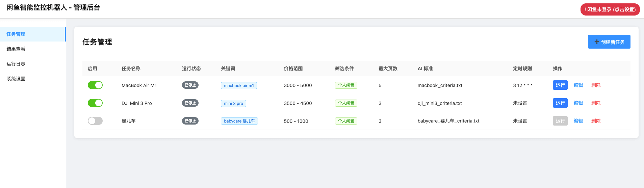Click the red 闲鱼未登录 warning button
This screenshot has height=188, width=644.
tap(610, 9)
